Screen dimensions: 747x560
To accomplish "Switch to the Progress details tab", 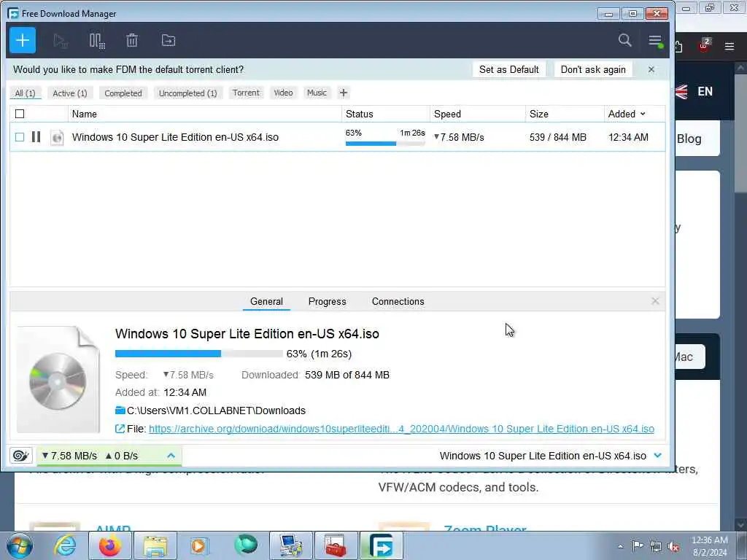I will point(328,301).
